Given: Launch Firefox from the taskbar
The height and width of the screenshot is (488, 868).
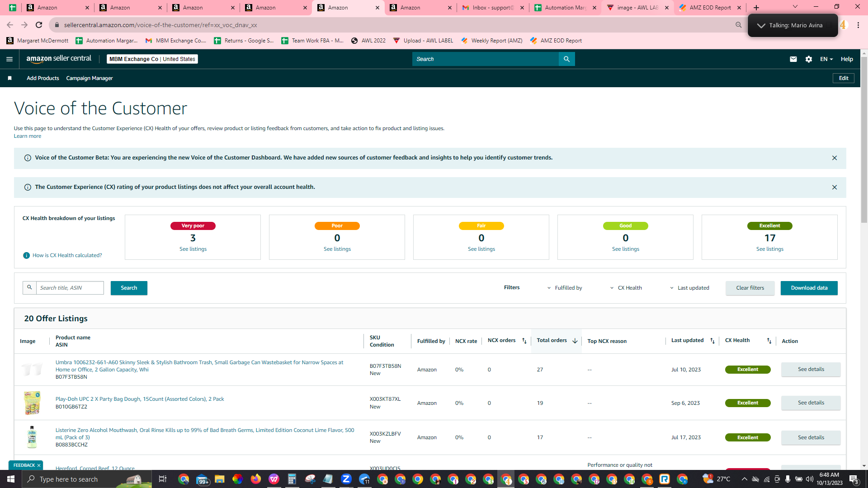Looking at the screenshot, I should click(256, 479).
